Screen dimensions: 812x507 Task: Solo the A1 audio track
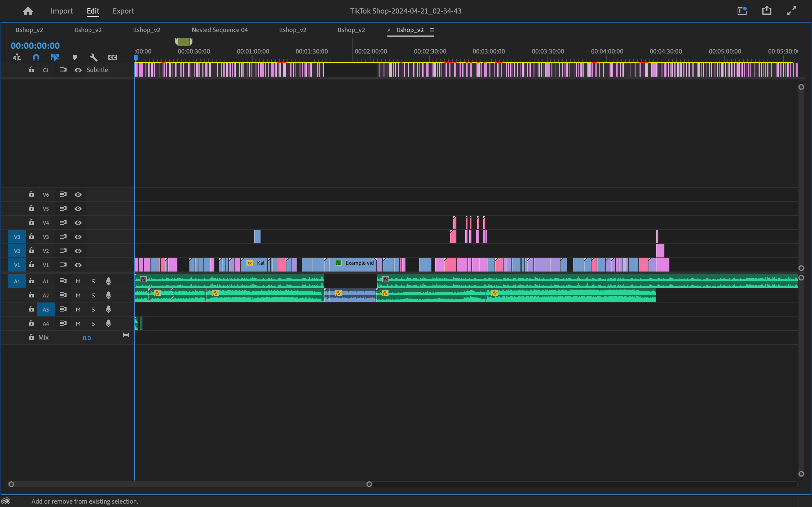tap(93, 281)
